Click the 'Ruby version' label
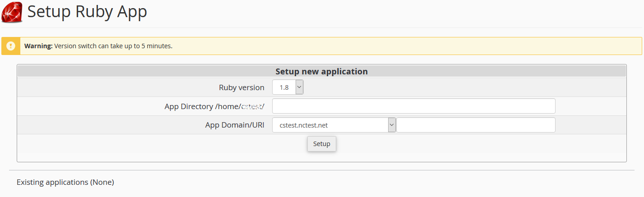The image size is (644, 197). point(242,87)
